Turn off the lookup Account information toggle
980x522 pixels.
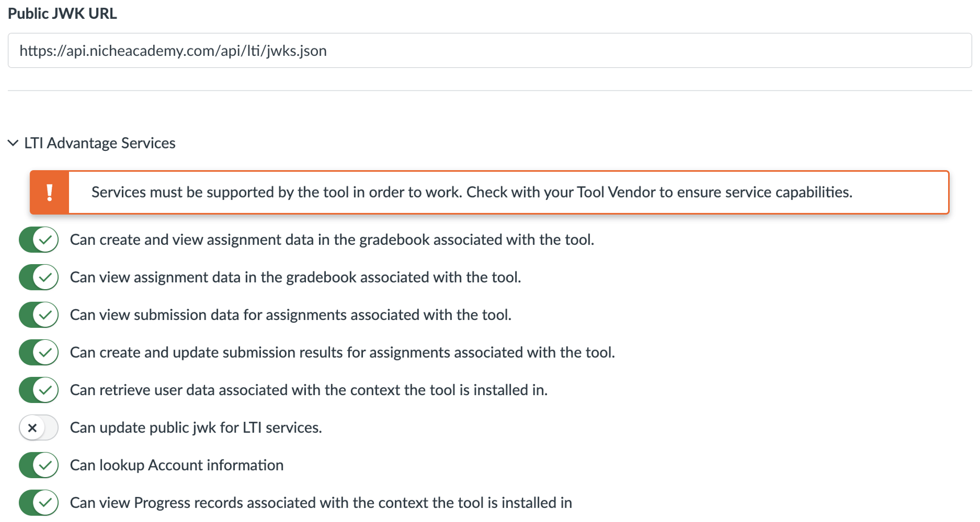pos(38,465)
